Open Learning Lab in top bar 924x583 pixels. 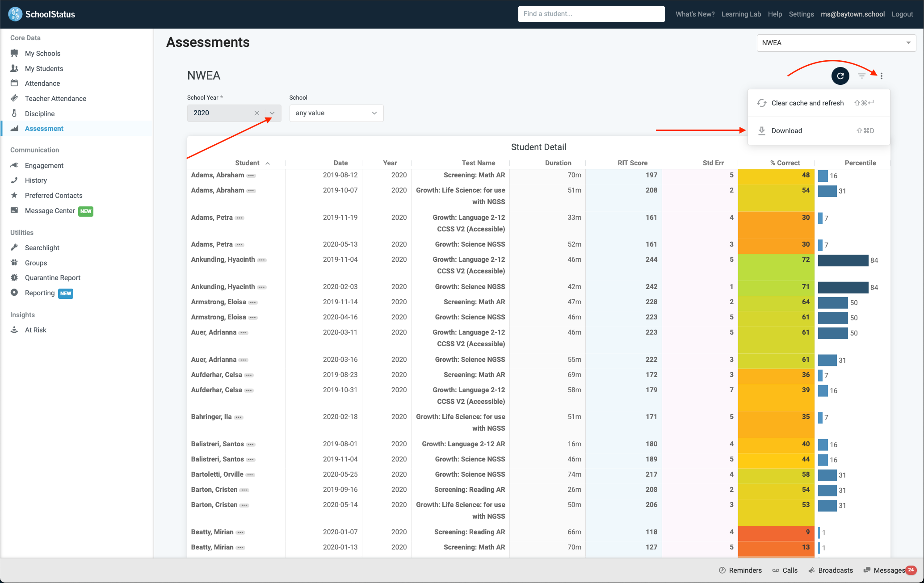[741, 14]
